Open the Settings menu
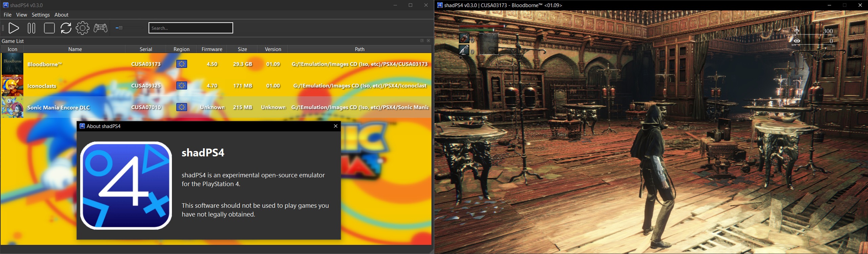 click(x=41, y=15)
